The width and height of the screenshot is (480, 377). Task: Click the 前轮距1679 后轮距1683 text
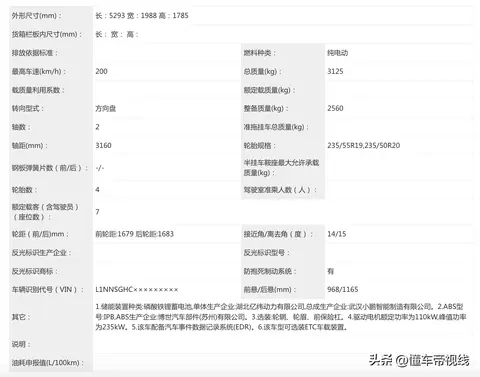(134, 234)
